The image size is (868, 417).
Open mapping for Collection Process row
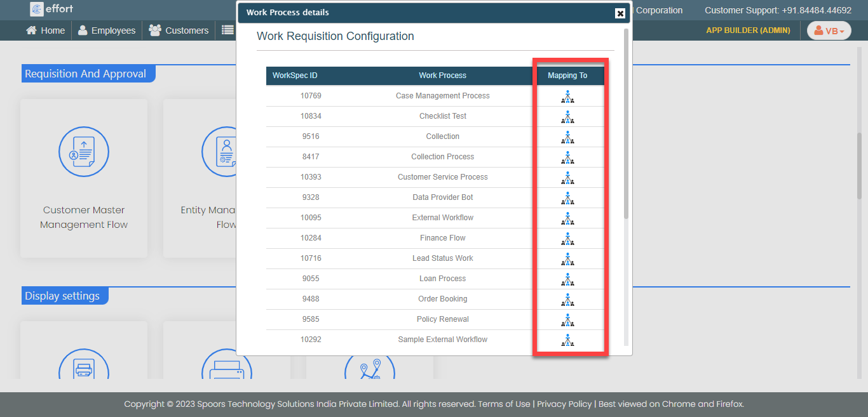tap(567, 157)
